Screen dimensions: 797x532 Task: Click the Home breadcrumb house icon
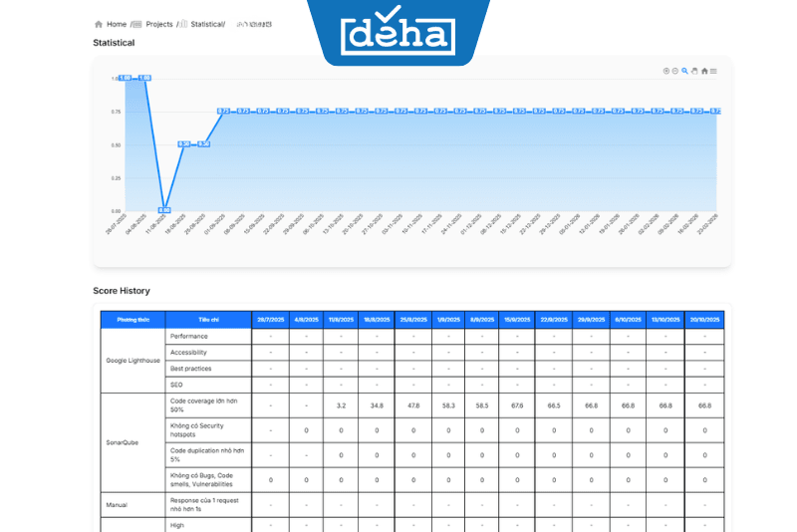click(x=98, y=24)
